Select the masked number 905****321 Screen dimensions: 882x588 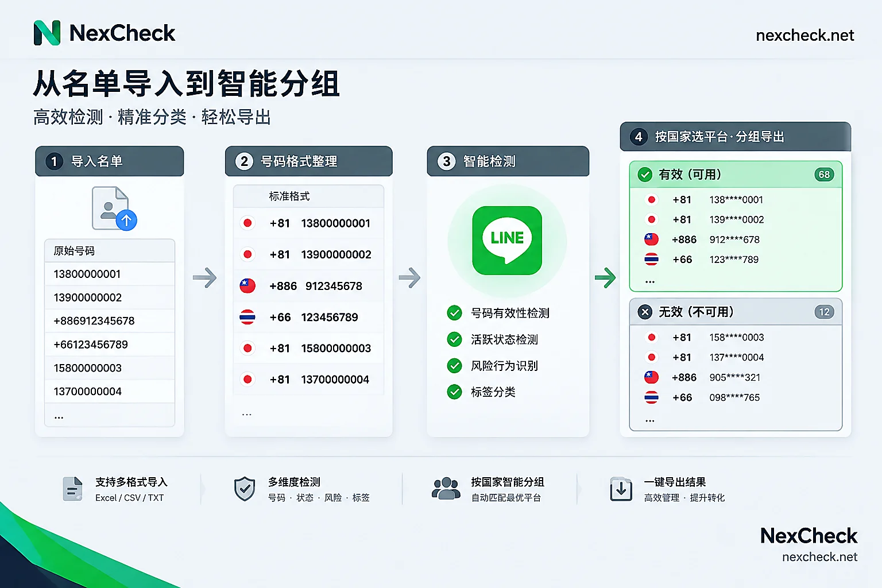[x=734, y=377]
